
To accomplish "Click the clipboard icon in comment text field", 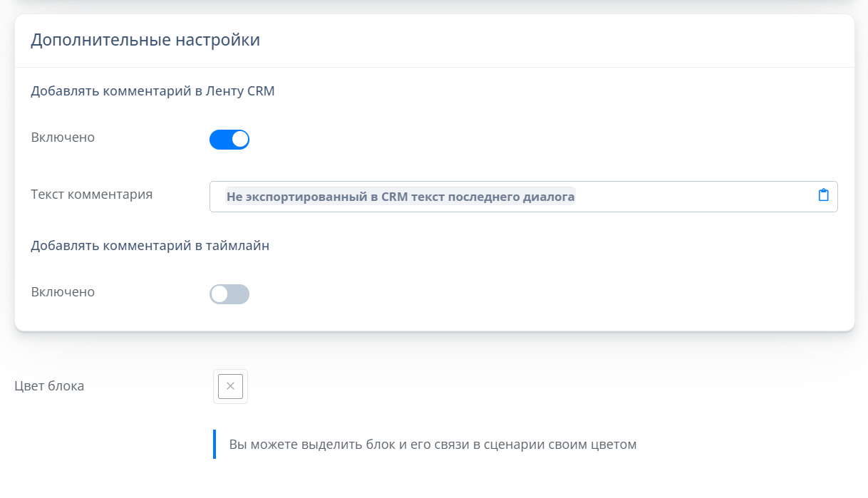I will (x=823, y=195).
